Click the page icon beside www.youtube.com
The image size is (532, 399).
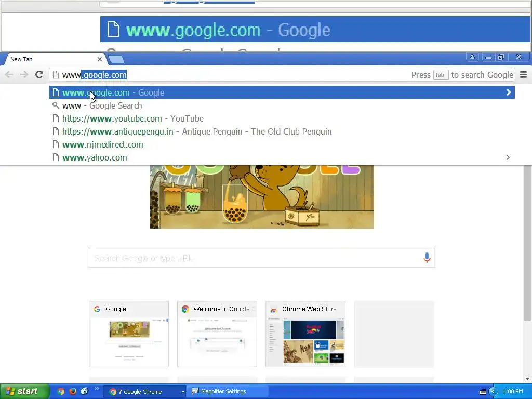[56, 119]
